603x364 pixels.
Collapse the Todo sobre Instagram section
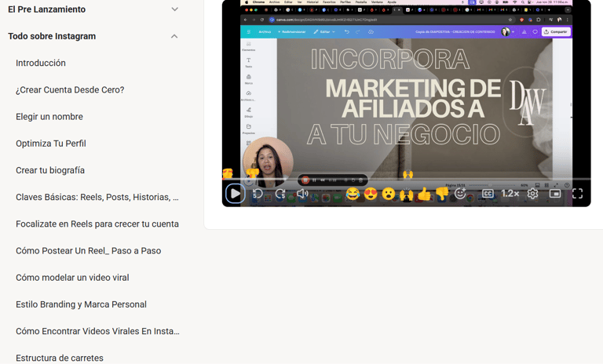click(174, 36)
